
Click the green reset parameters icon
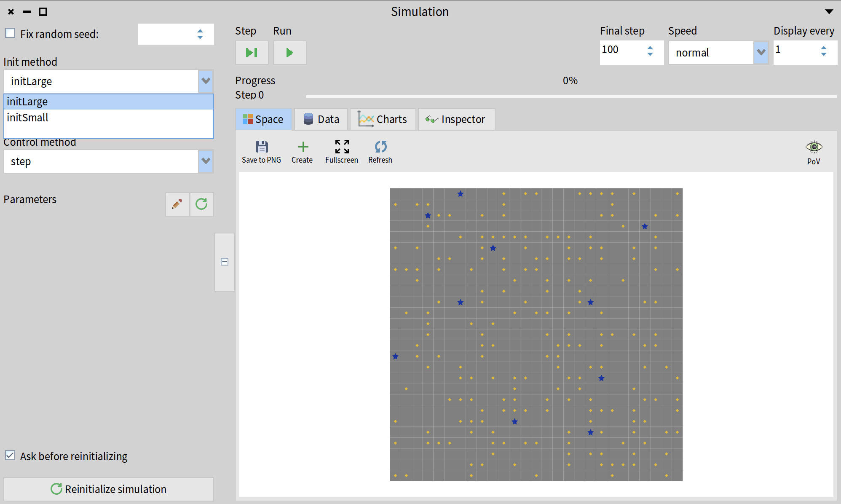(201, 204)
